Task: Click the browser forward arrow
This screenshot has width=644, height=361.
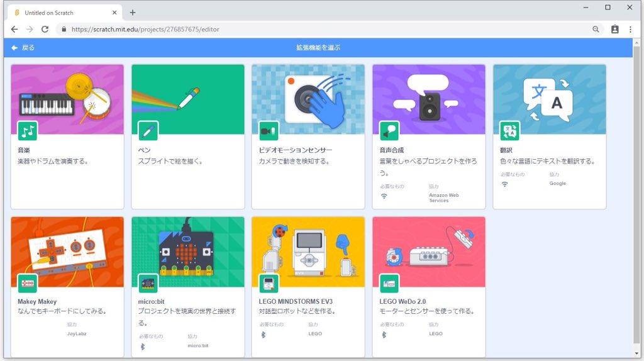Action: tap(30, 29)
